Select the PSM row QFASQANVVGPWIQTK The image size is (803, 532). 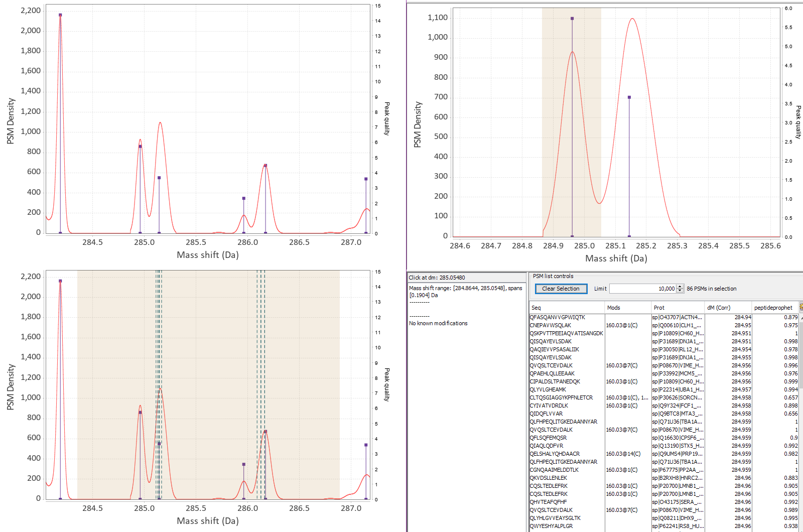point(557,317)
